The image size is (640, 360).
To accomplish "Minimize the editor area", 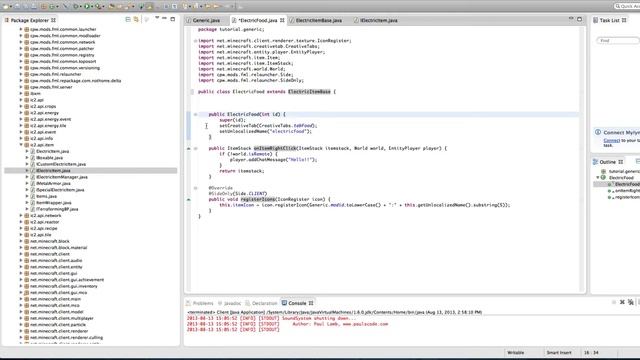I will 571,19.
